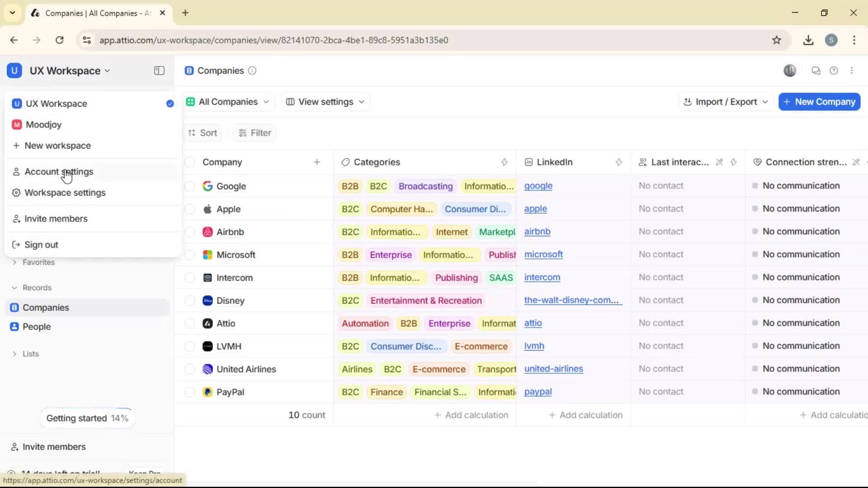Open Chrome three-dot menu
868x488 pixels.
[854, 40]
